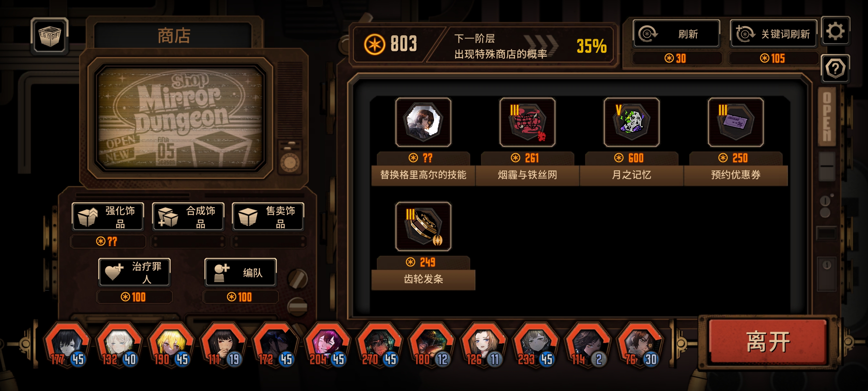The height and width of the screenshot is (391, 868).
Task: Click the 刷新 refresh button
Action: point(676,34)
